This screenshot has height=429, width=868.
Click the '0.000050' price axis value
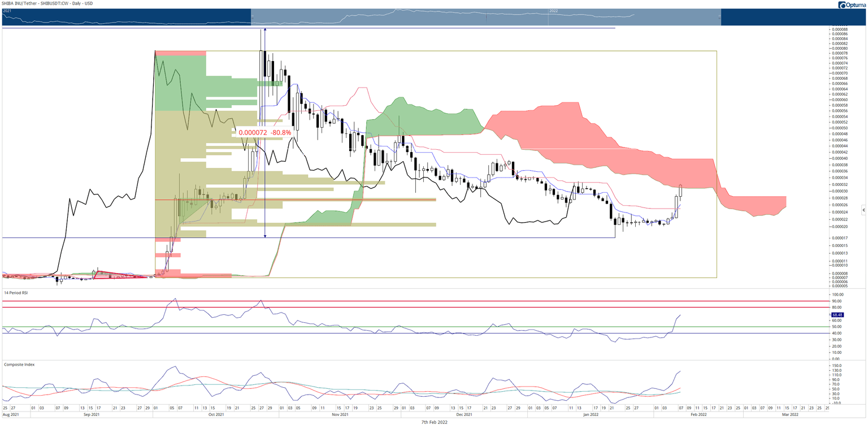(839, 128)
